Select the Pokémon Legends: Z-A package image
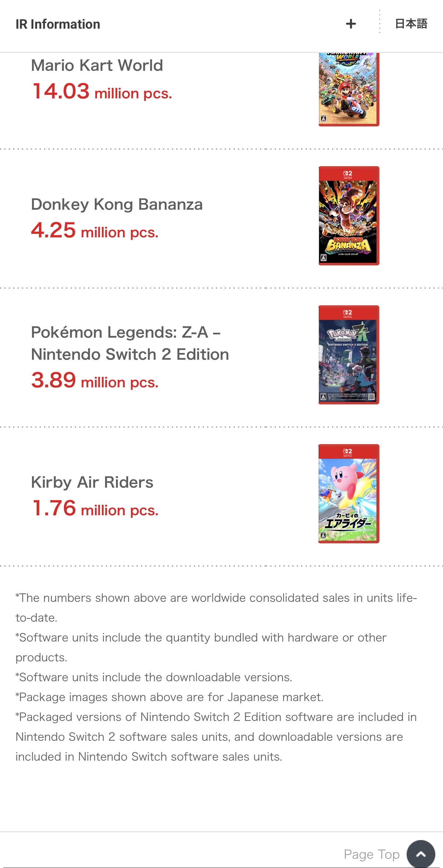 click(349, 355)
